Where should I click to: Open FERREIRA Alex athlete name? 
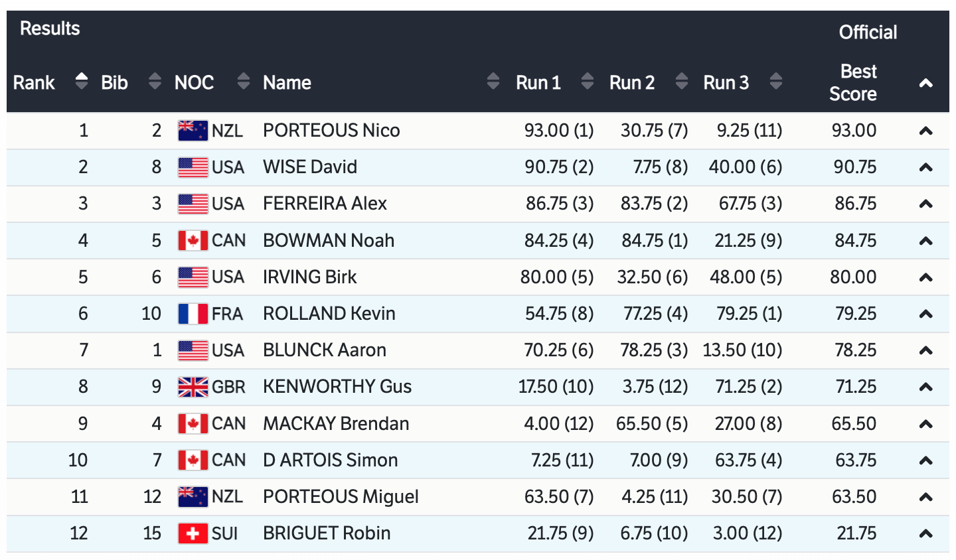325,204
